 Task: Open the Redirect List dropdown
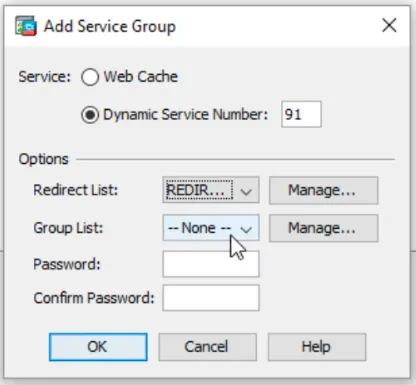[x=211, y=190]
